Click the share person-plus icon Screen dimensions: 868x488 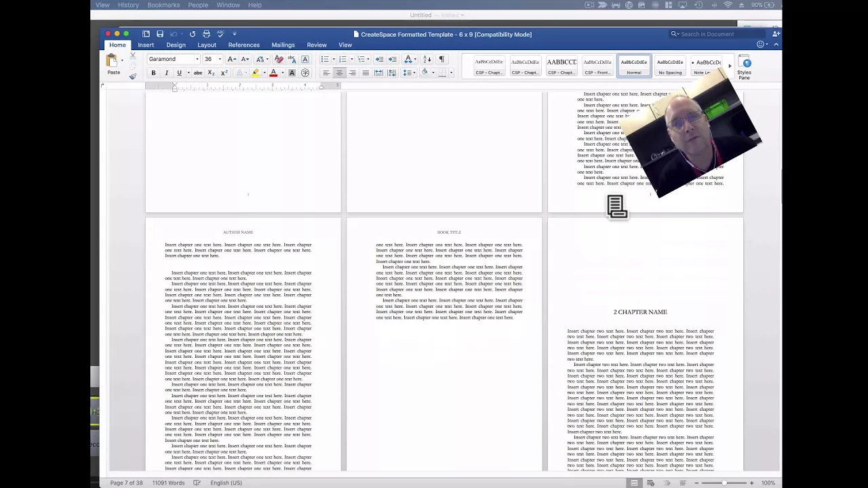pyautogui.click(x=776, y=34)
